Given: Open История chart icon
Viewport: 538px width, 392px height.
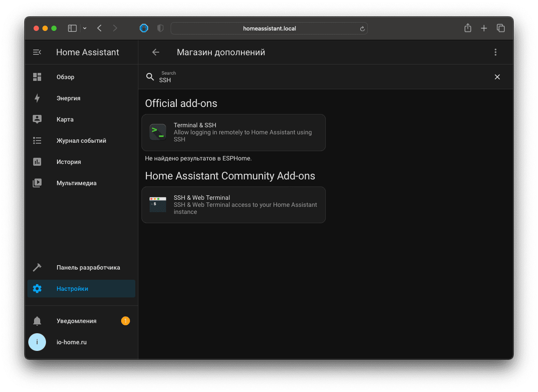Looking at the screenshot, I should pos(37,162).
